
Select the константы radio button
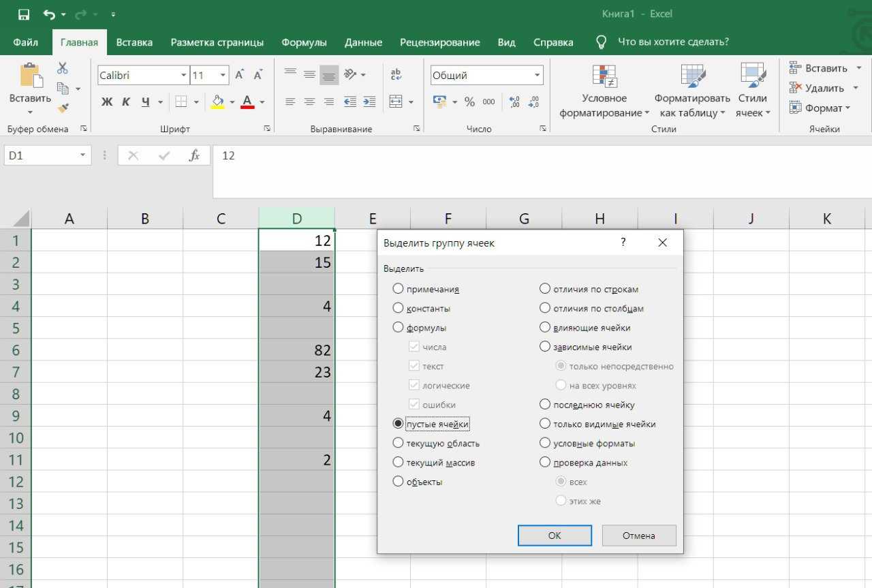[398, 309]
